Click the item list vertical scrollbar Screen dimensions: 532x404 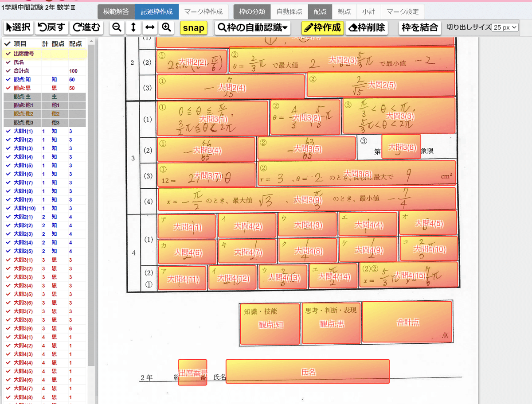pyautogui.click(x=91, y=204)
